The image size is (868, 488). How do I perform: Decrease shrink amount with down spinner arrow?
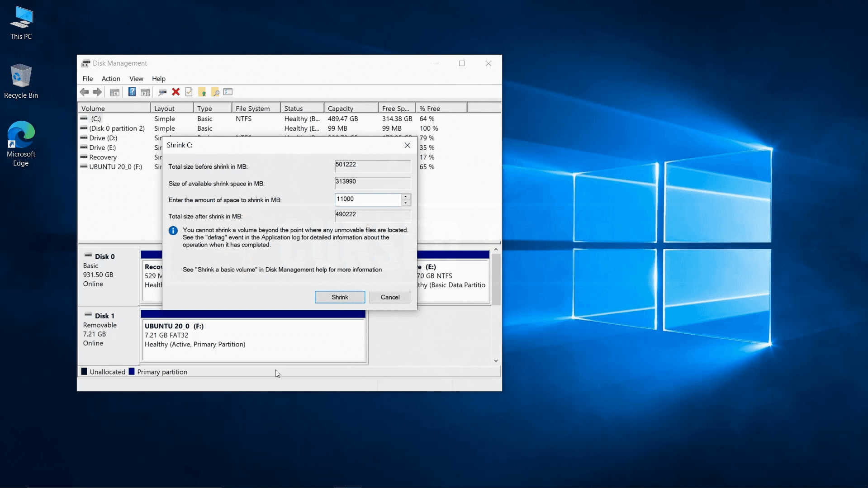click(406, 203)
